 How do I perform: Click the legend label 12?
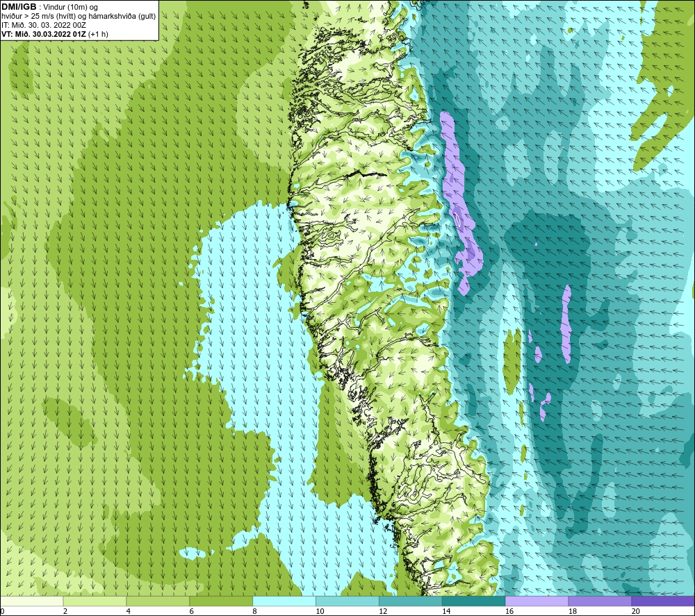tap(383, 611)
